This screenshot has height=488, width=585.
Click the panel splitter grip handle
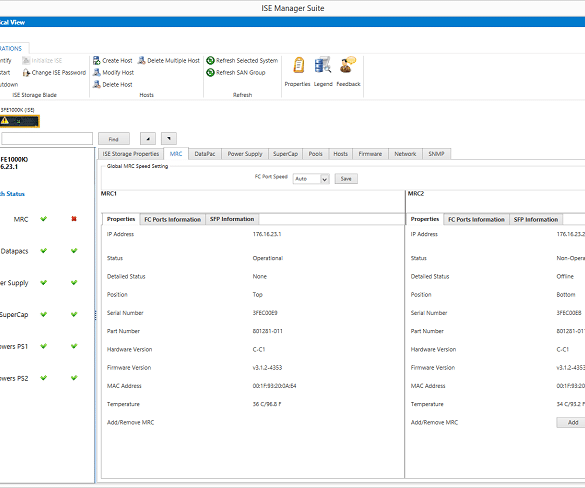click(95, 315)
